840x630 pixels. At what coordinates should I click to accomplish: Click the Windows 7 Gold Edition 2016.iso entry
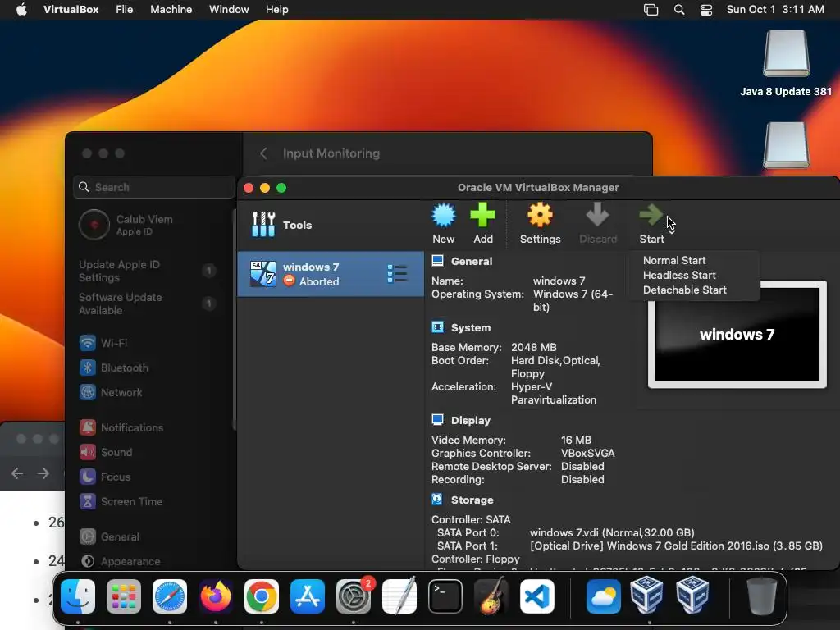click(676, 546)
